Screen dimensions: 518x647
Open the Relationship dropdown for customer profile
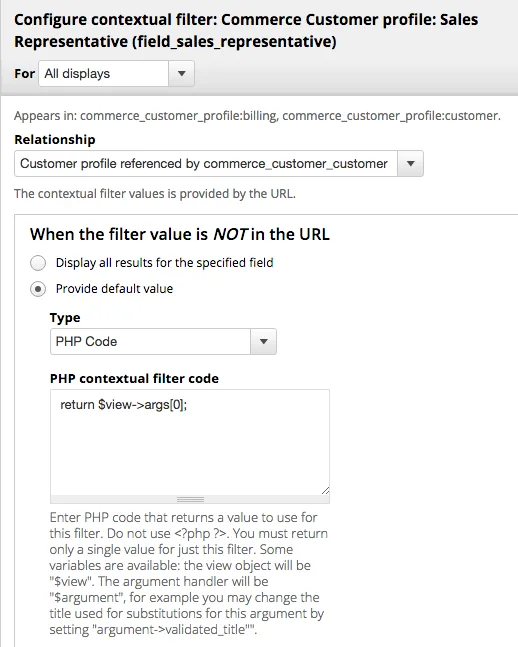coord(219,163)
